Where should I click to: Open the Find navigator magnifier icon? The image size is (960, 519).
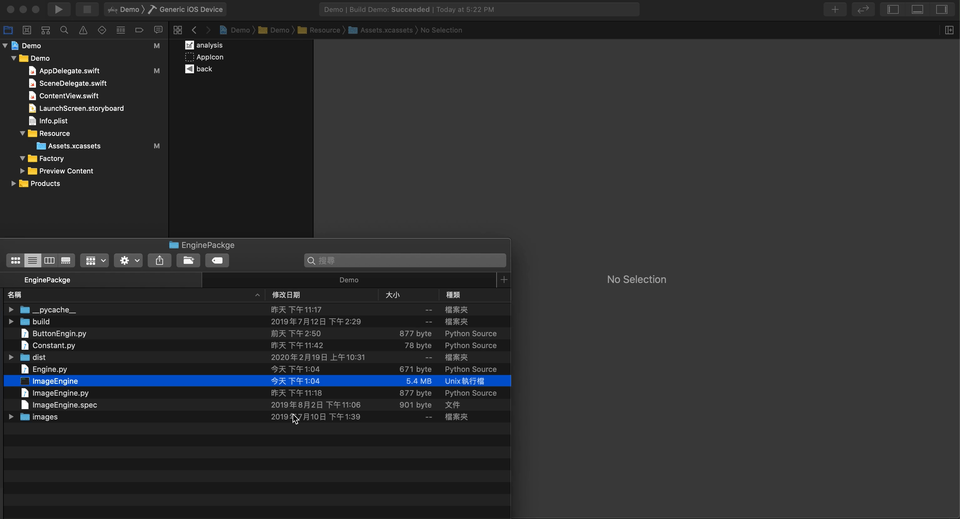pyautogui.click(x=64, y=30)
